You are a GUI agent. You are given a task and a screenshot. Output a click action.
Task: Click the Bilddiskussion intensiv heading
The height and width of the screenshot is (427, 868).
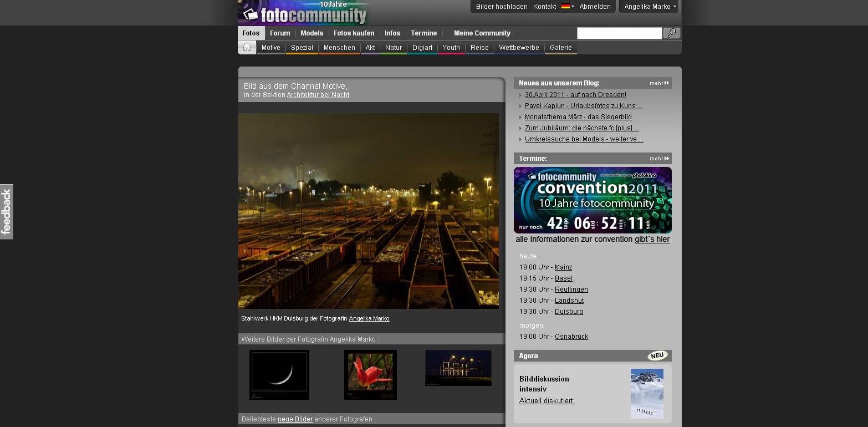(544, 384)
